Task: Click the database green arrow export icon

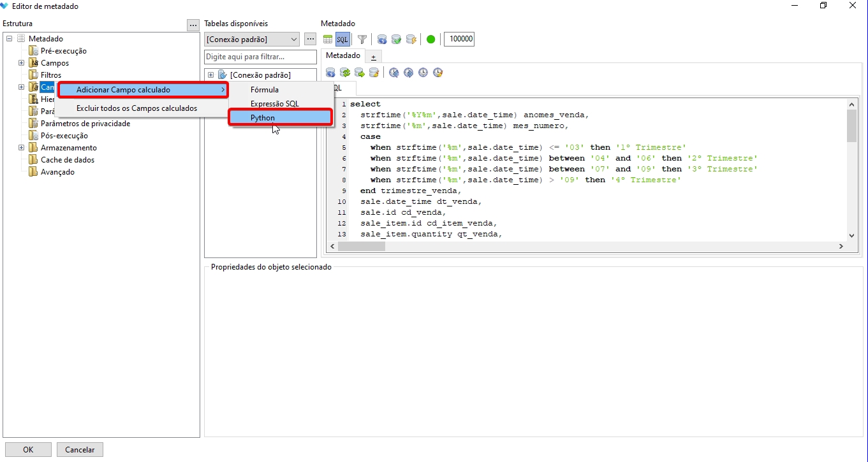Action: click(359, 73)
